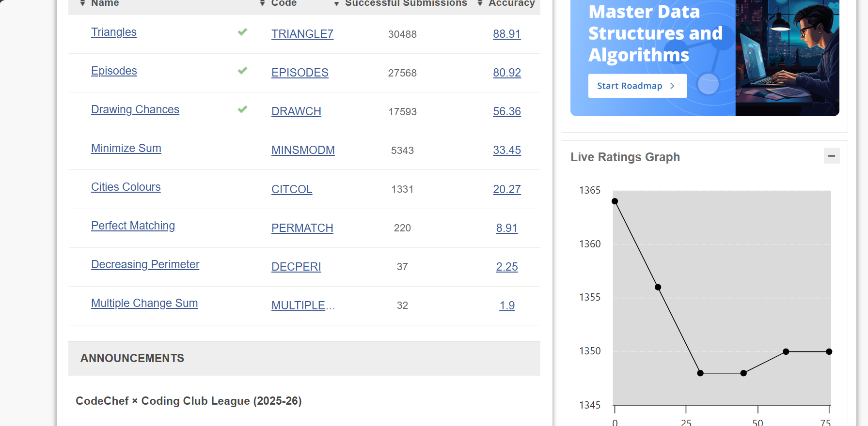Click the last graph data point at 1350
Viewport: 868px width, 426px height.
coord(829,351)
